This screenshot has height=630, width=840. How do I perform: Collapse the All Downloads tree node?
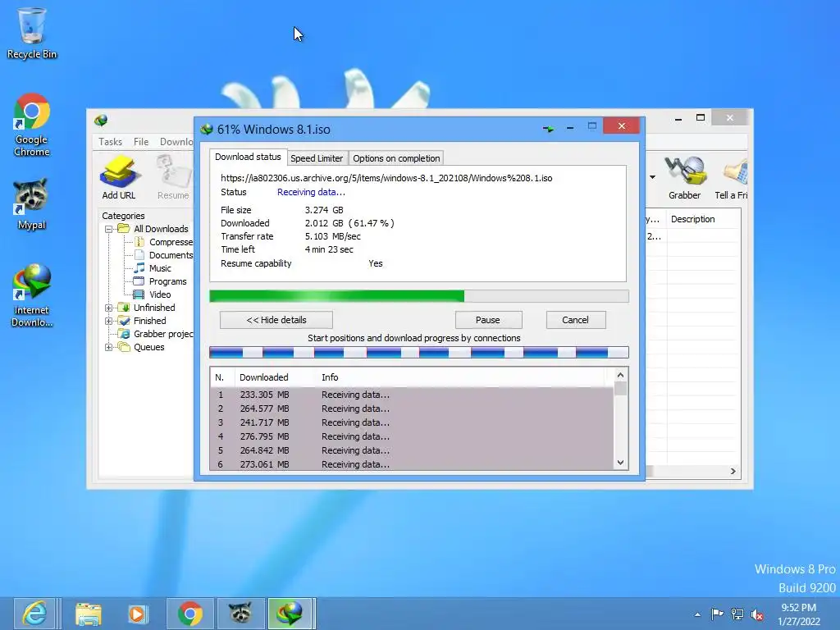pyautogui.click(x=109, y=229)
